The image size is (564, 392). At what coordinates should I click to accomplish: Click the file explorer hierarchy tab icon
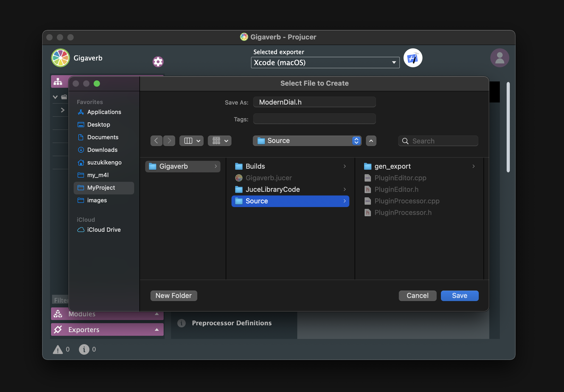pos(58,82)
